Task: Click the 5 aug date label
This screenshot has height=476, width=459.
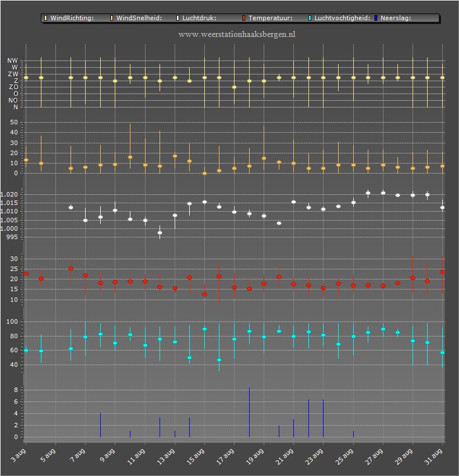Action: 48,455
